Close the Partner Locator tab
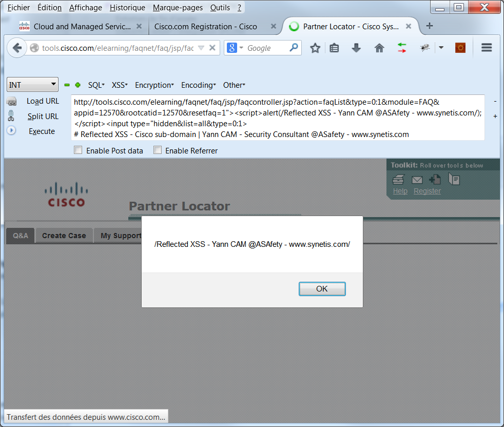This screenshot has height=427, width=504. (x=408, y=26)
